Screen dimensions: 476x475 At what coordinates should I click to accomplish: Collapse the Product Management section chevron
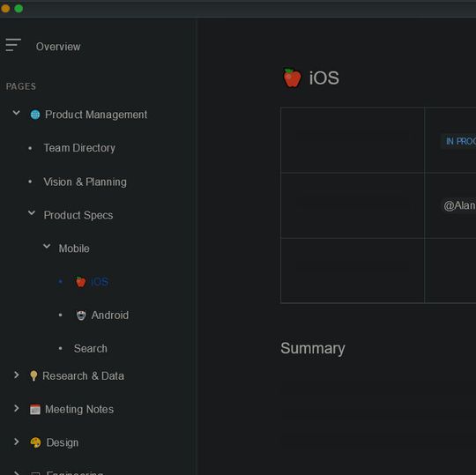point(17,113)
